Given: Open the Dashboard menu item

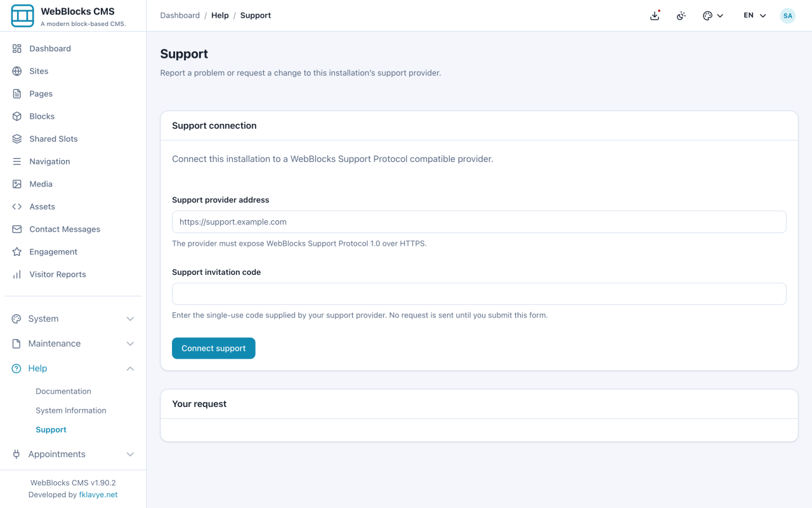Looking at the screenshot, I should [x=73, y=48].
